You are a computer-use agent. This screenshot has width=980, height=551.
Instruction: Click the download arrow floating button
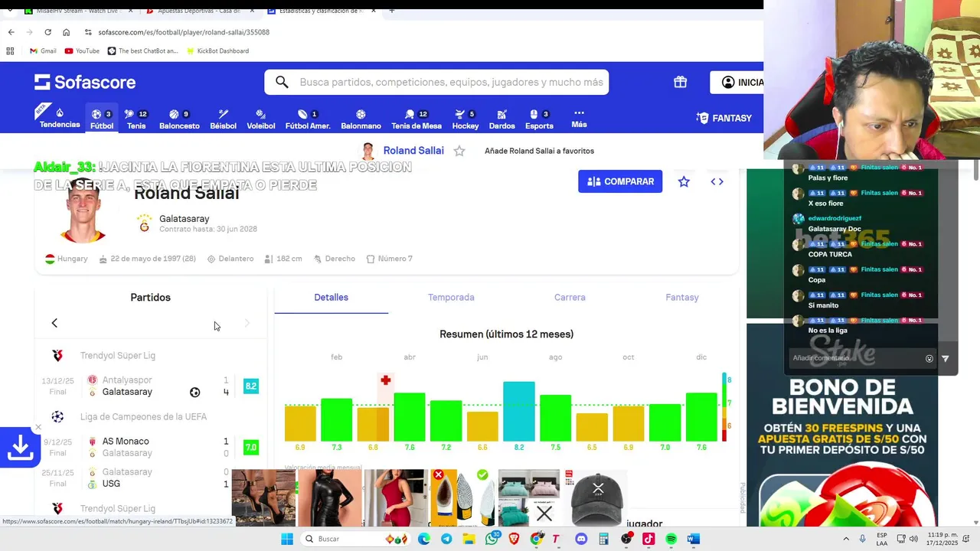pyautogui.click(x=20, y=448)
